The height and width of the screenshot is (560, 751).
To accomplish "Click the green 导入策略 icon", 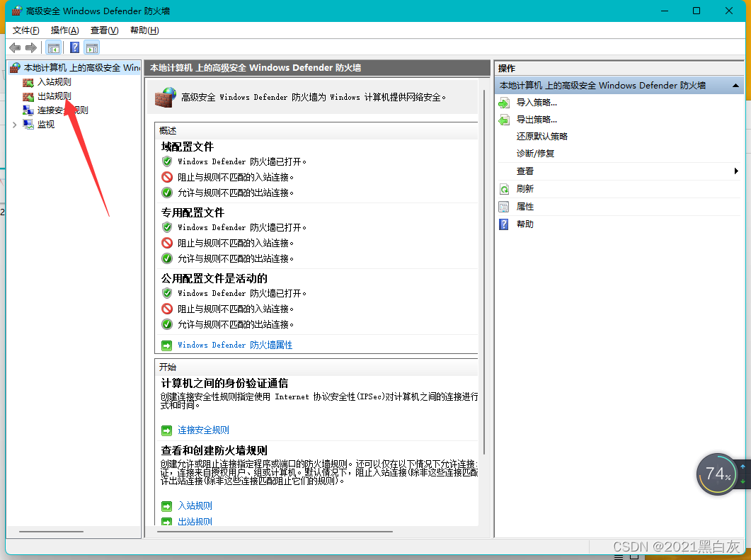I will (x=504, y=103).
